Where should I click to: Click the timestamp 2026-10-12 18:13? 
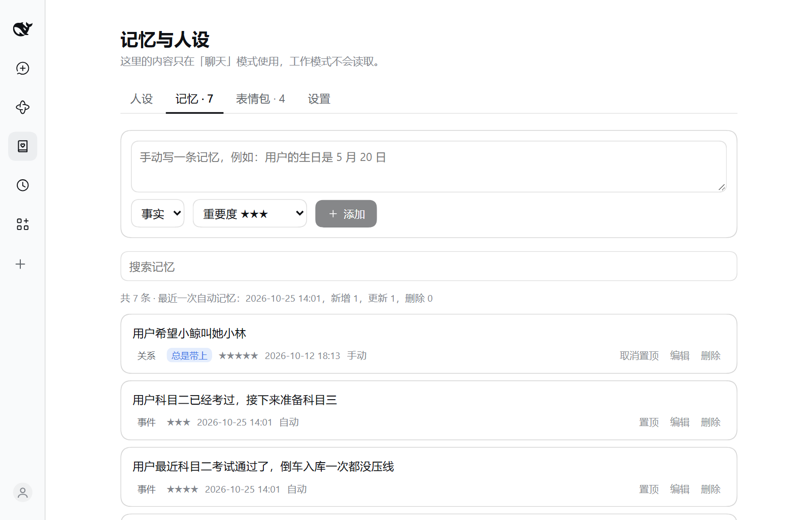[302, 356]
